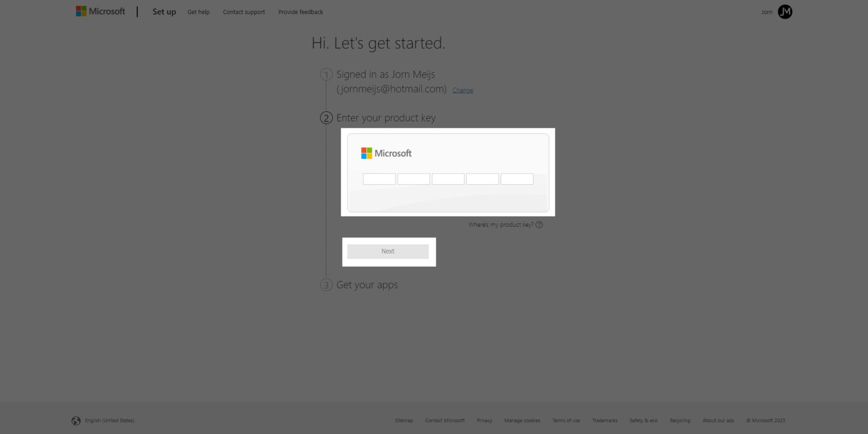Click the globe language icon in footer
This screenshot has height=434, width=868.
tap(76, 420)
